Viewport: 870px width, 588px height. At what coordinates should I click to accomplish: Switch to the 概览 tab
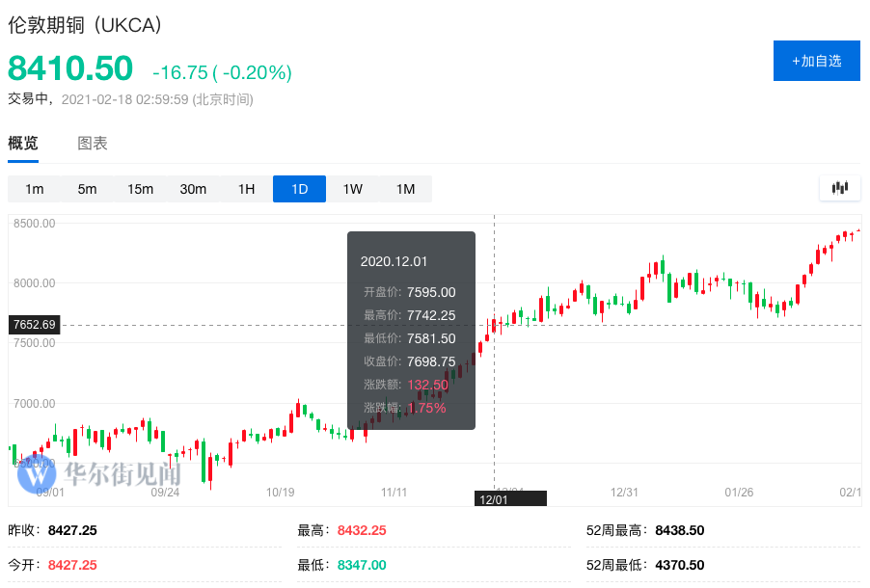23,143
